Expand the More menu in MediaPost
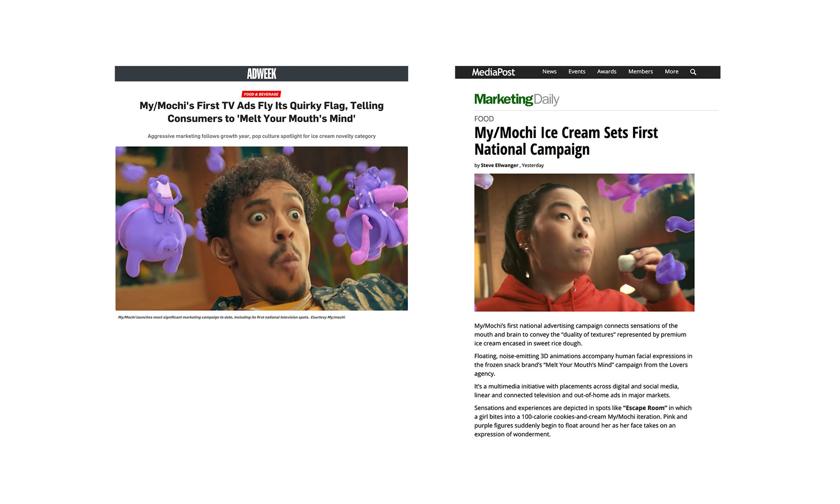840x504 pixels. (671, 71)
